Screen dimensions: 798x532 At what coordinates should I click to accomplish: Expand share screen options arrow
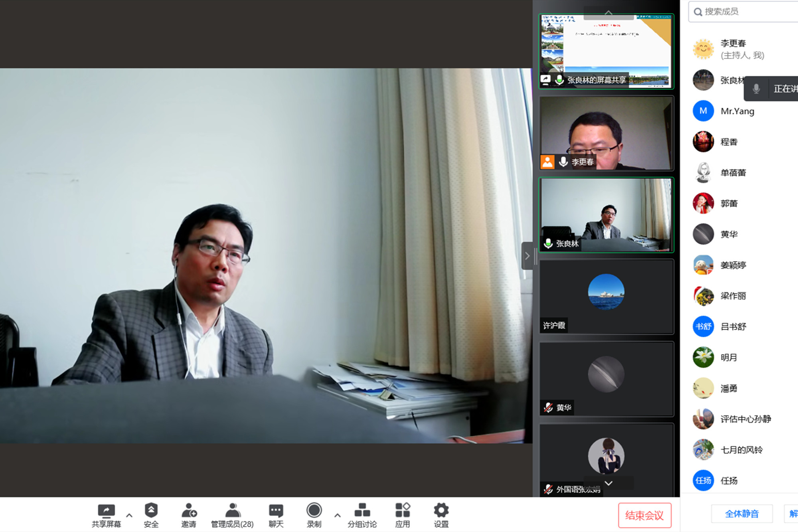click(x=129, y=515)
